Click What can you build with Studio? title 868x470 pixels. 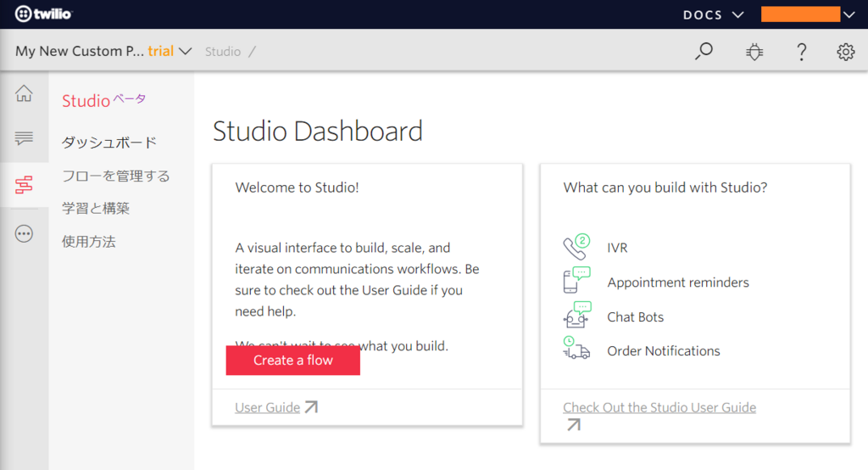point(665,187)
